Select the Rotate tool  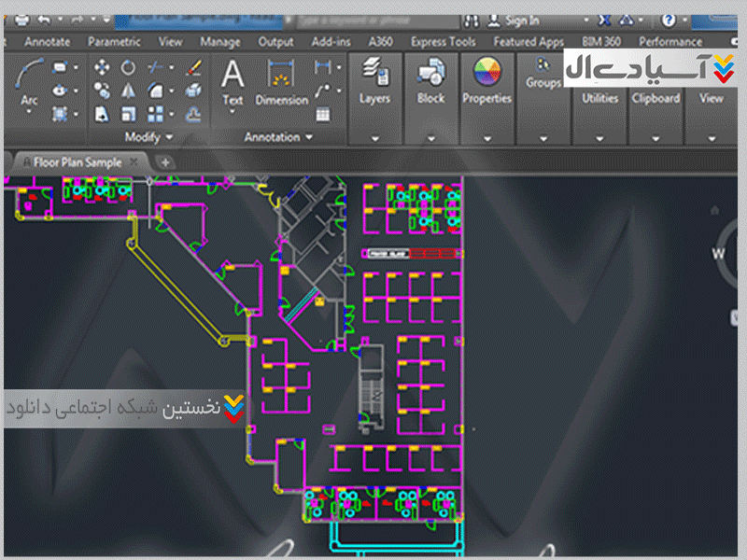128,67
